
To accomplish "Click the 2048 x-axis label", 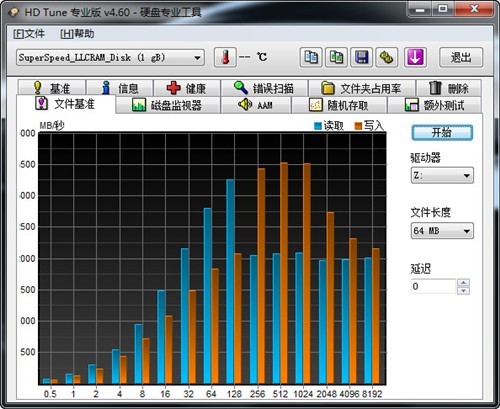I will click(x=327, y=394).
